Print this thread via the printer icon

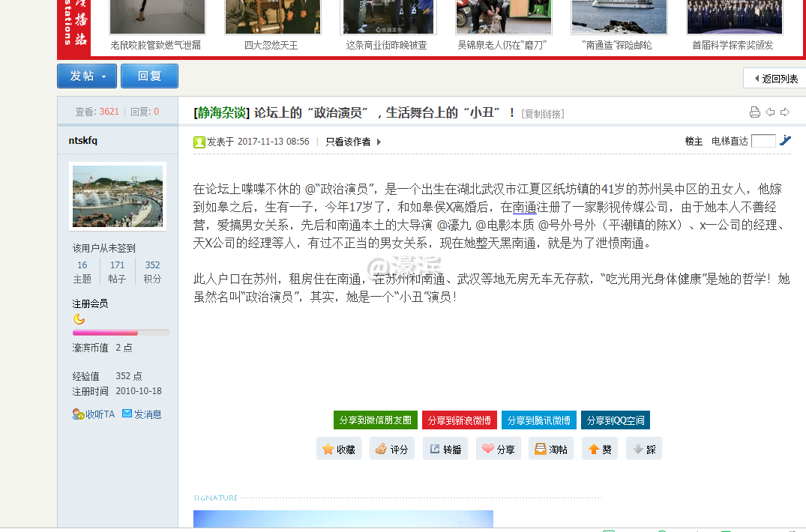tap(754, 110)
